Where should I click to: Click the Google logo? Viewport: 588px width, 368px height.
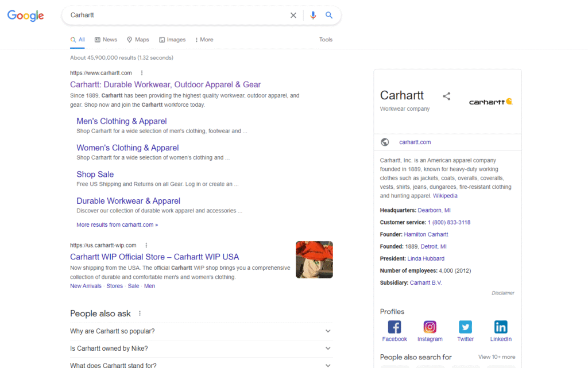click(25, 16)
